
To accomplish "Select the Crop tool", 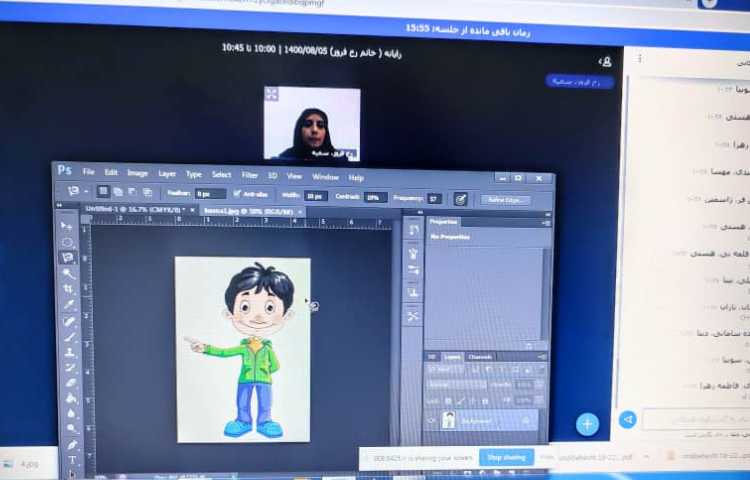I will pyautogui.click(x=69, y=289).
